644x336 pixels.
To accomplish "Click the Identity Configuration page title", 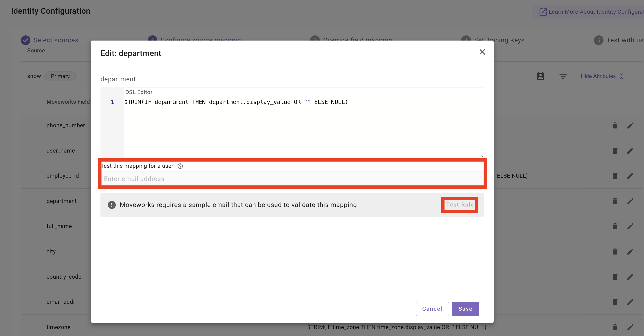I will pos(51,11).
